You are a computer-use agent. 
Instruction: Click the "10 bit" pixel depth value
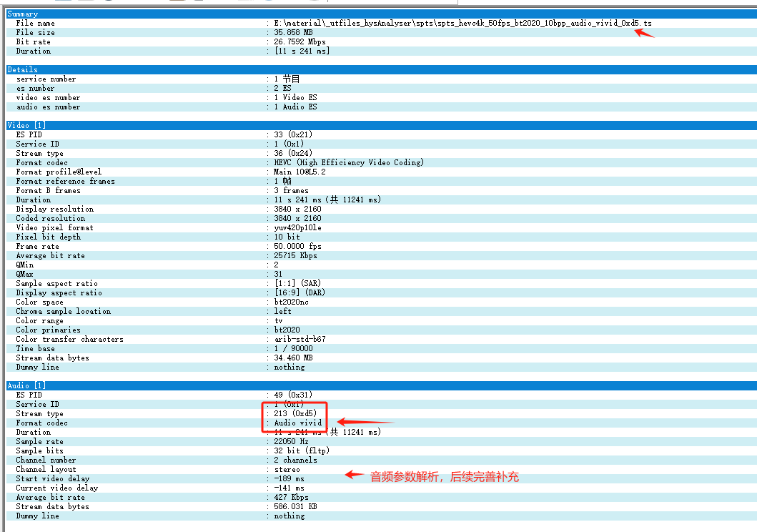tap(287, 237)
